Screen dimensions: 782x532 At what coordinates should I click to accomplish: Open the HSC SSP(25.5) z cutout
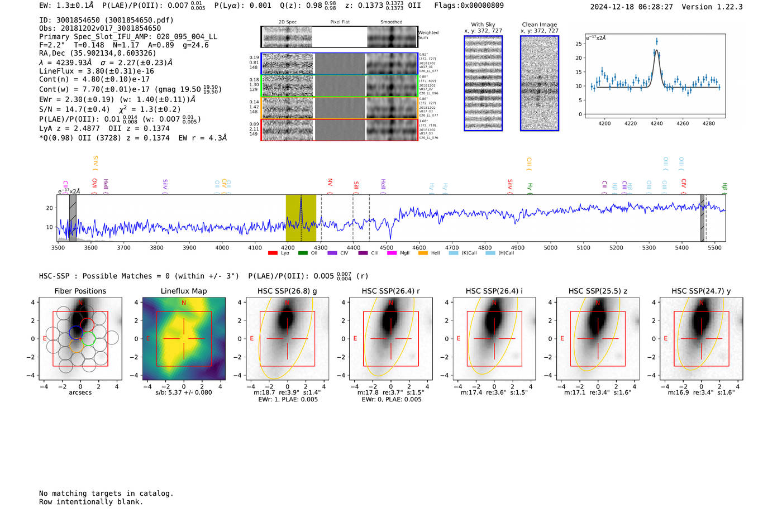pos(598,338)
